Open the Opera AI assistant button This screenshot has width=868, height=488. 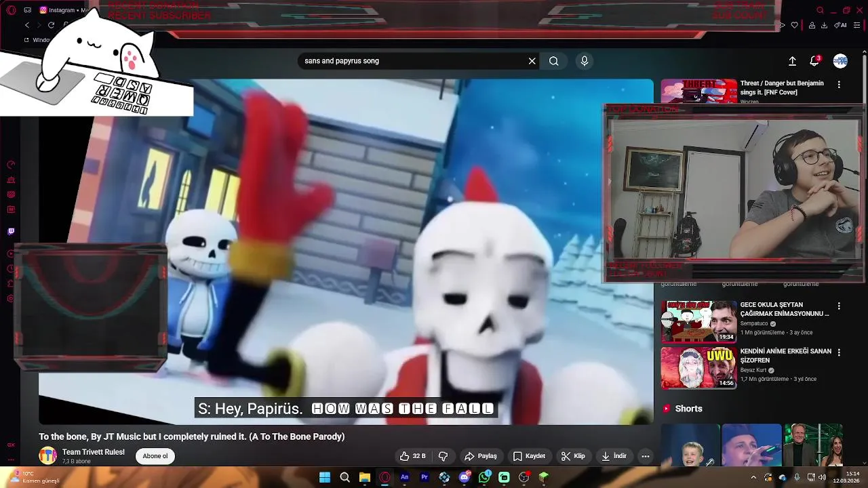pyautogui.click(x=841, y=25)
